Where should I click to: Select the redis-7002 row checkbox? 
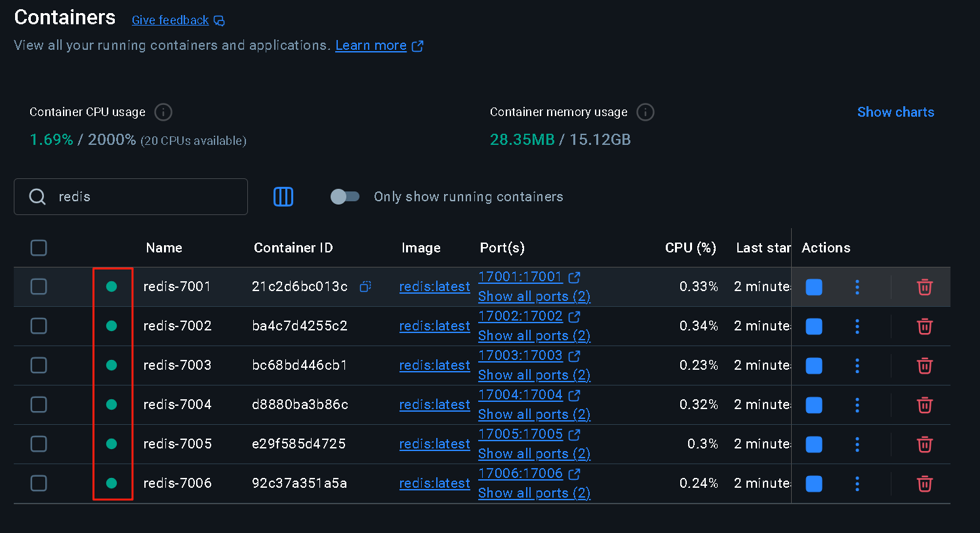[x=39, y=326]
